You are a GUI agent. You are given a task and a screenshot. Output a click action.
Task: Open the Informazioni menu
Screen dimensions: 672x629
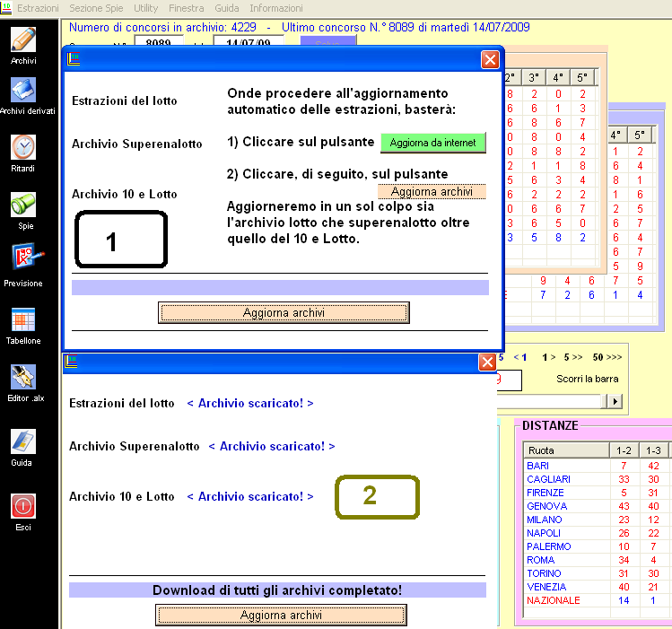click(276, 8)
